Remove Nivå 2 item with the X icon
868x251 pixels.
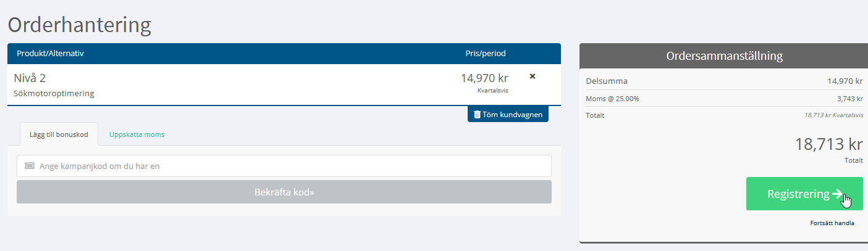click(x=533, y=76)
